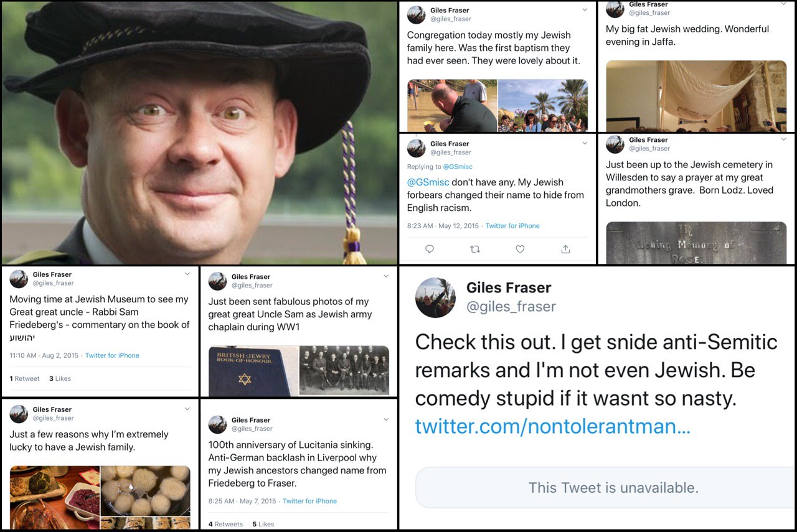Click avatar on the 'Check this out' tweet
Viewport: 797px width, 532px height.
435,296
